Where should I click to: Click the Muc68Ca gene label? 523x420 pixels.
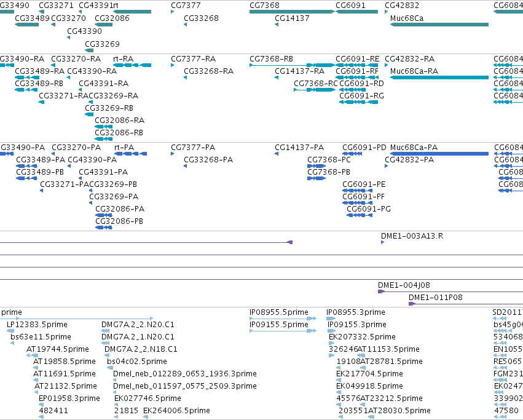tap(407, 18)
